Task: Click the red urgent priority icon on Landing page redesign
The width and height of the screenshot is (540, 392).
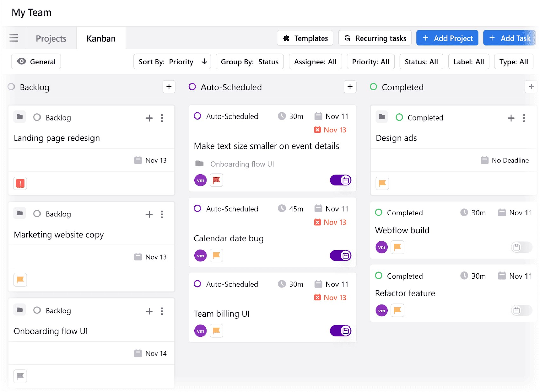Action: (20, 183)
